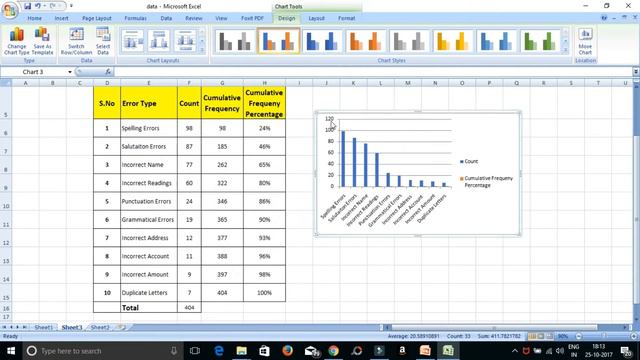Choose the blue-orange colorful chart style
This screenshot has width=640, height=360.
[x=279, y=41]
